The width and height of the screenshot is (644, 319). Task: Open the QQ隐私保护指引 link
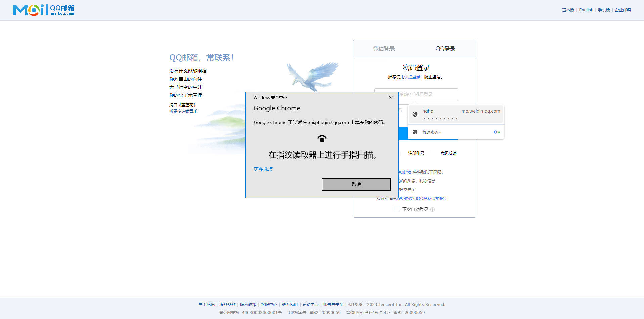click(x=432, y=199)
